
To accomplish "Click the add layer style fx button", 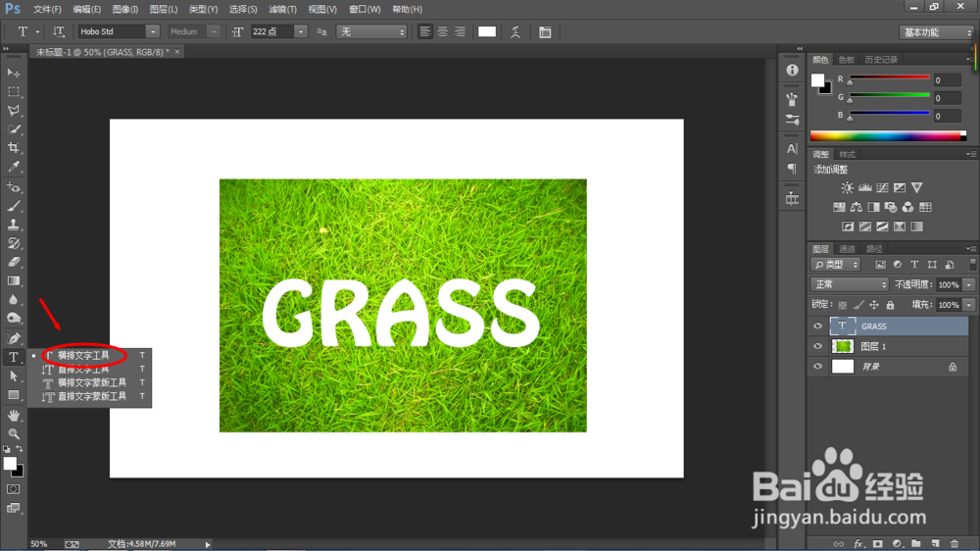I will tap(858, 543).
